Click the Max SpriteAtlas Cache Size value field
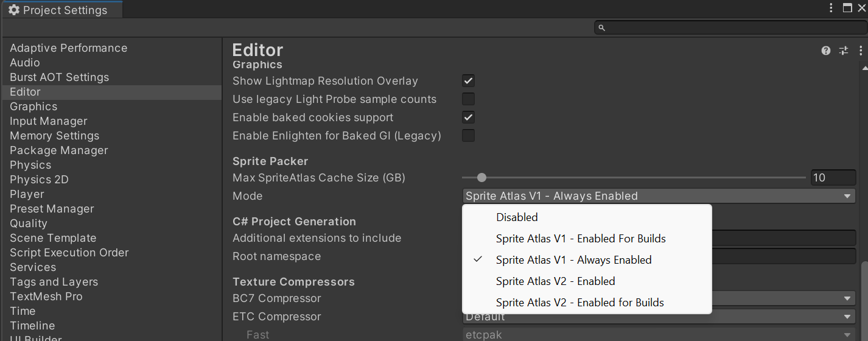 pyautogui.click(x=833, y=178)
